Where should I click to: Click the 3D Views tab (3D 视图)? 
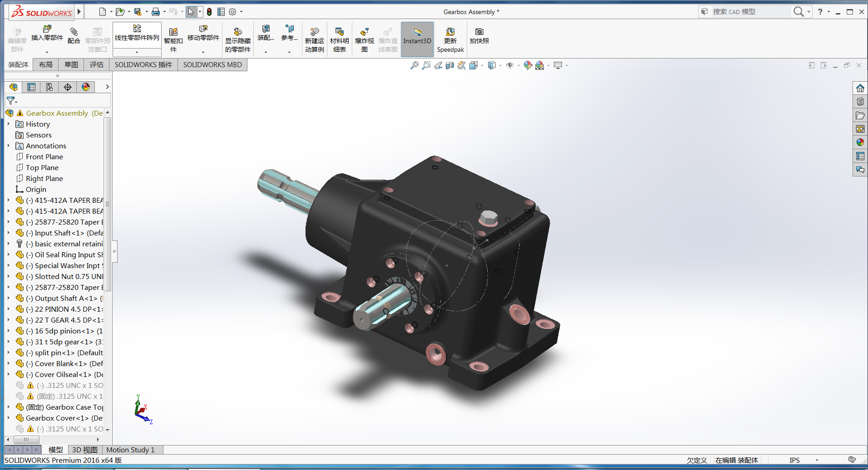(84, 450)
